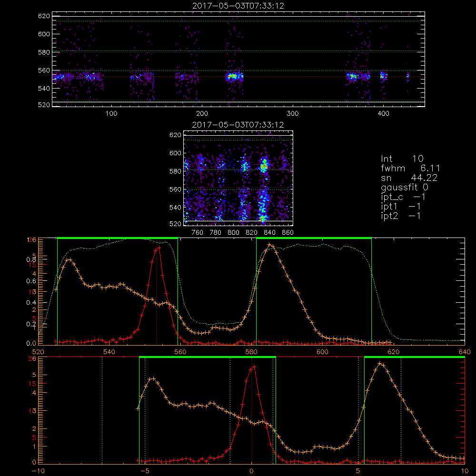Click white y-axis label 0.8 on upper profile plot

pos(31,259)
